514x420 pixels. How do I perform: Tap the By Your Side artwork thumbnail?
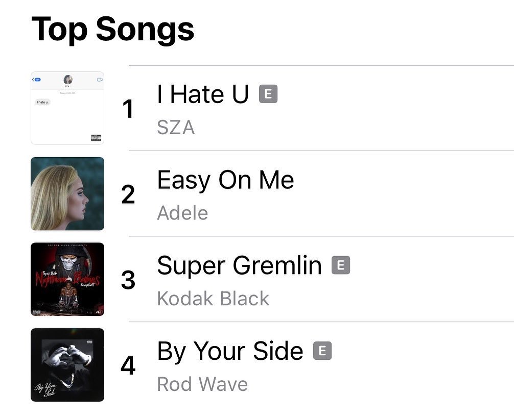[67, 365]
